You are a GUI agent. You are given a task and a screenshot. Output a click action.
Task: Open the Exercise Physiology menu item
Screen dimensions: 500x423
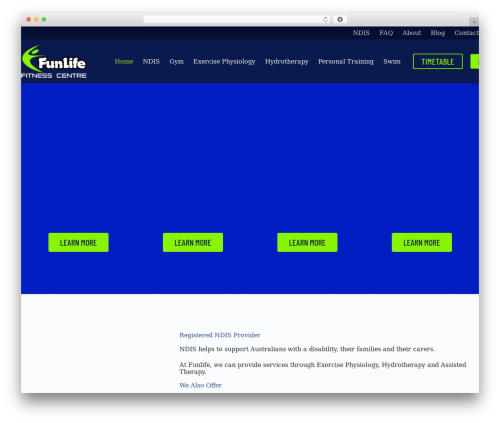coord(224,62)
